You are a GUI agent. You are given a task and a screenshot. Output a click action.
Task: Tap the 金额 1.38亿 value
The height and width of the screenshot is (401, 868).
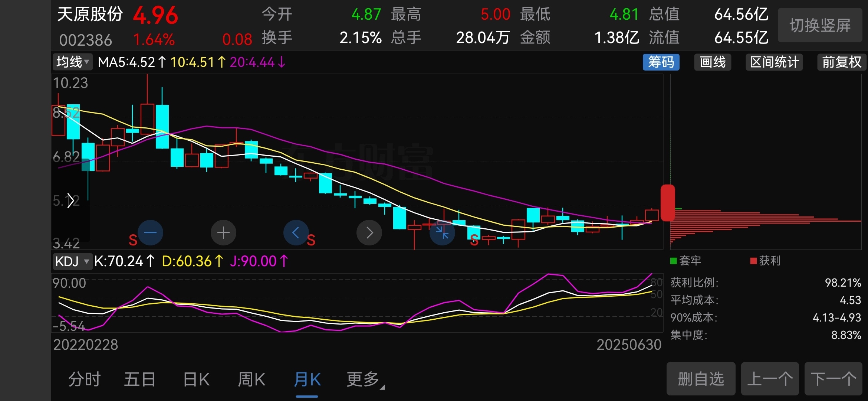point(617,38)
